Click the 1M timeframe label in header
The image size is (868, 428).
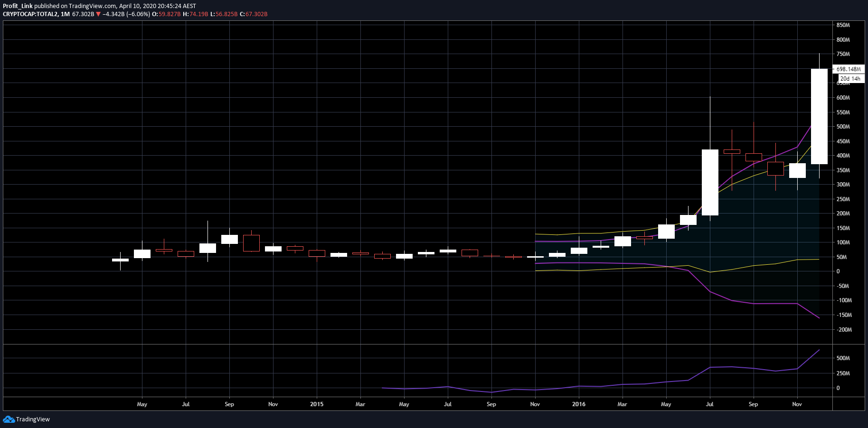coord(65,14)
